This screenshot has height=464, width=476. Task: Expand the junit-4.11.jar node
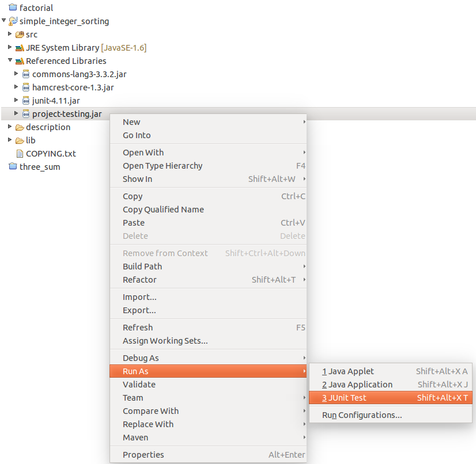point(16,100)
